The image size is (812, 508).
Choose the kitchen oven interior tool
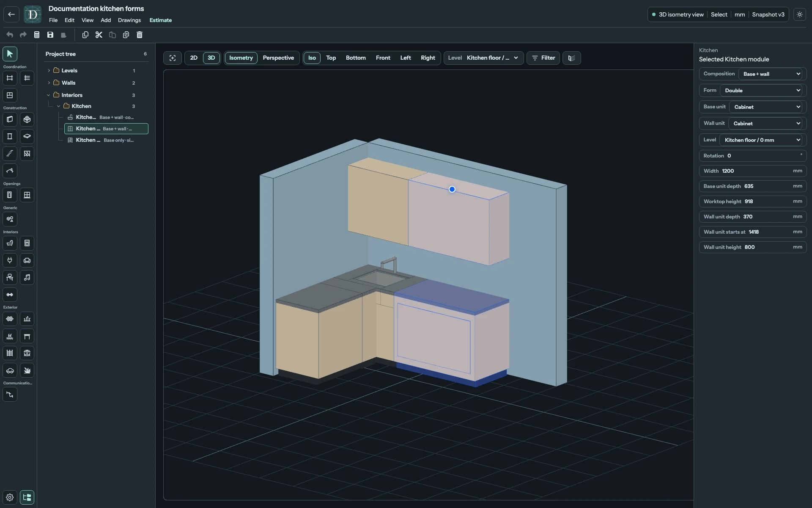point(27,243)
